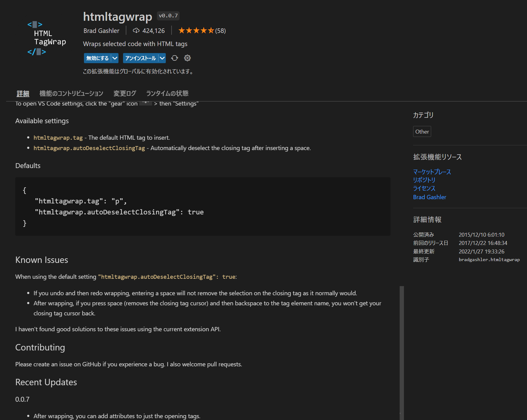
Task: Expand the アンインストール dropdown arrow
Action: [162, 58]
